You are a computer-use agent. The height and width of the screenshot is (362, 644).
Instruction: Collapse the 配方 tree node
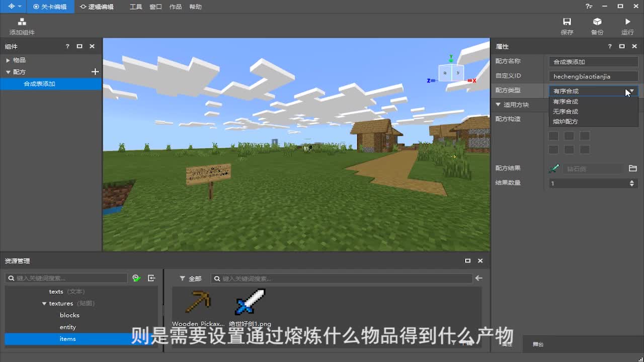[8, 72]
